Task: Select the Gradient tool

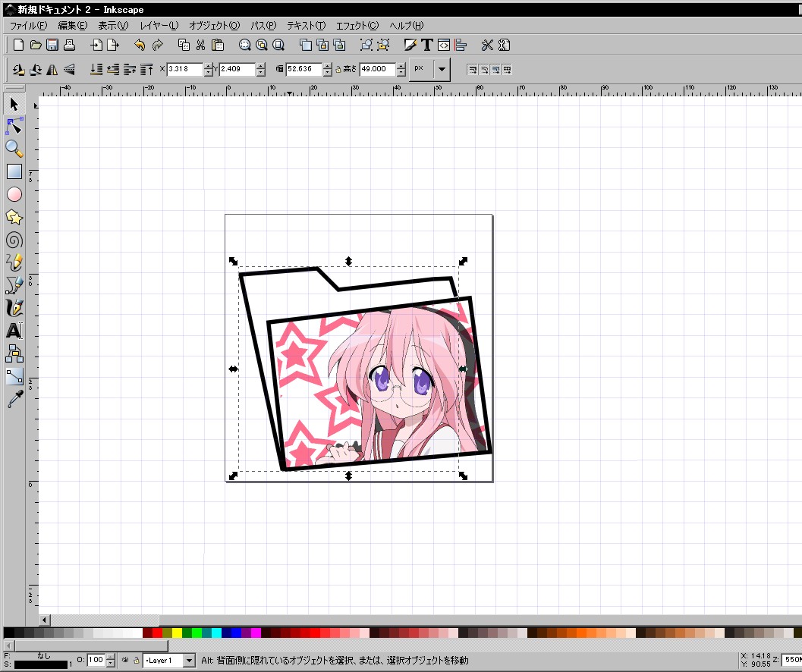Action: 14,376
